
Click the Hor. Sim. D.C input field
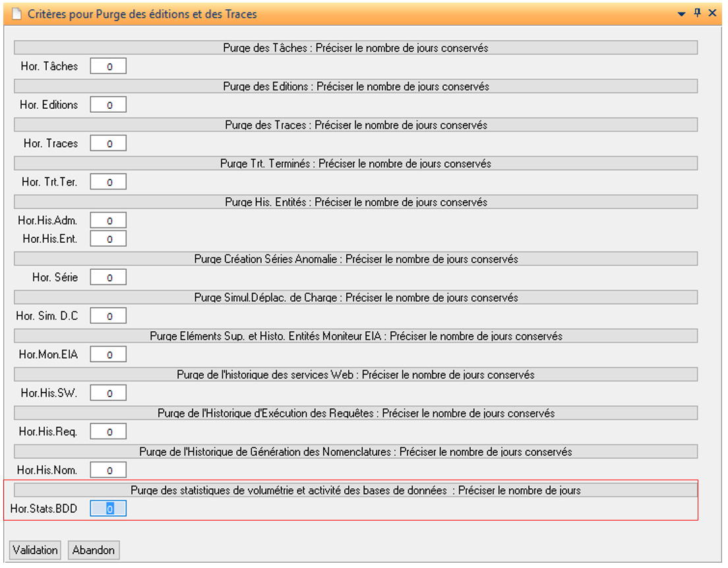tap(108, 316)
